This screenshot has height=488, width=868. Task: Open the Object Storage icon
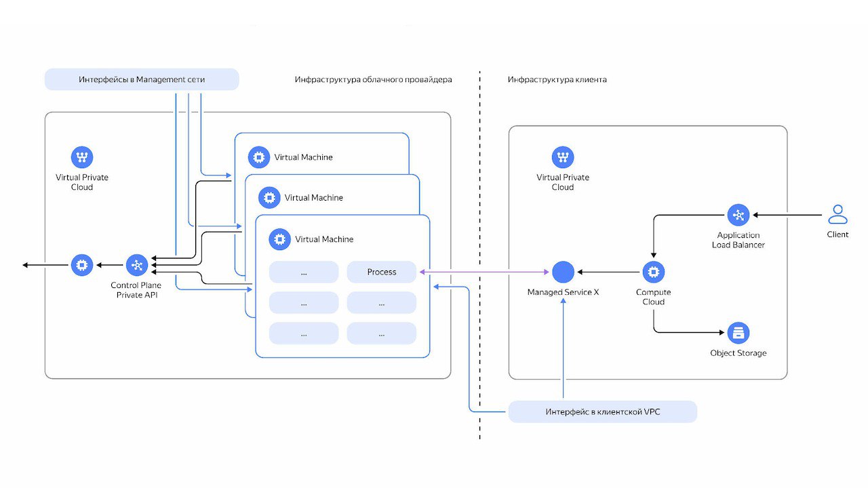point(738,333)
